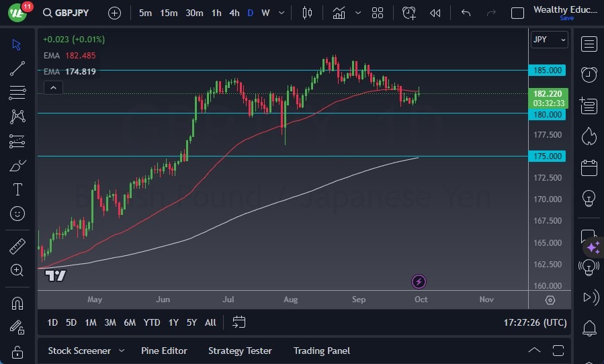Toggle lock all drawings padlock
604x364 pixels.
point(17,352)
